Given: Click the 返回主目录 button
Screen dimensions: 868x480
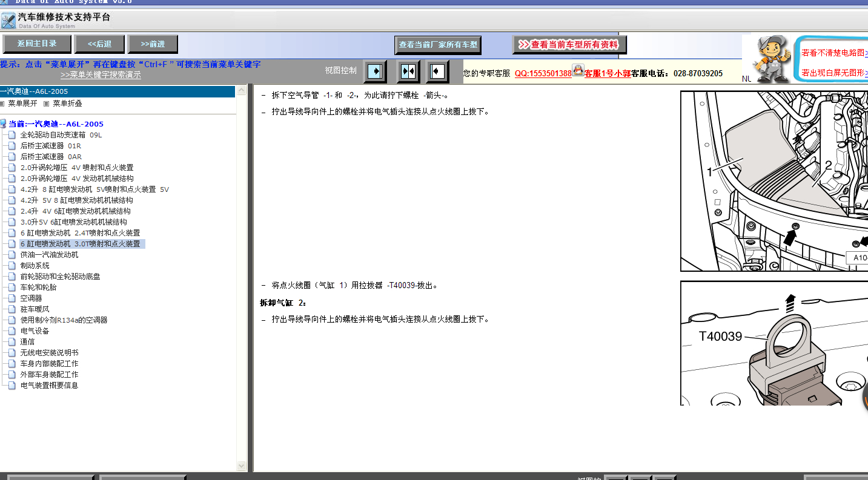Looking at the screenshot, I should [37, 44].
